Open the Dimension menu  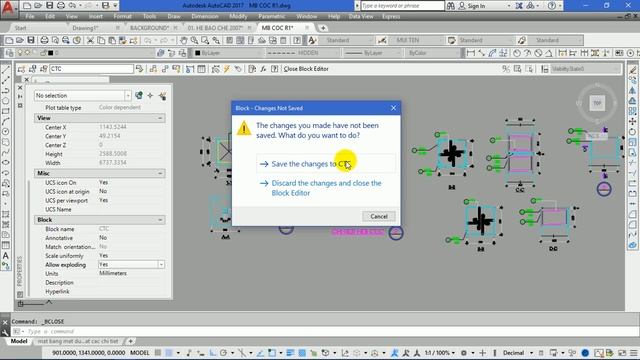tap(205, 16)
